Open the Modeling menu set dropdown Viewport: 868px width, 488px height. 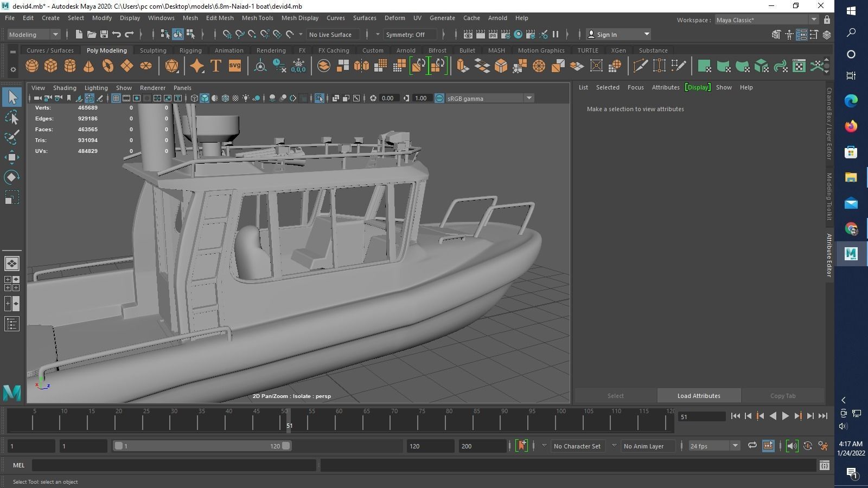coord(34,34)
